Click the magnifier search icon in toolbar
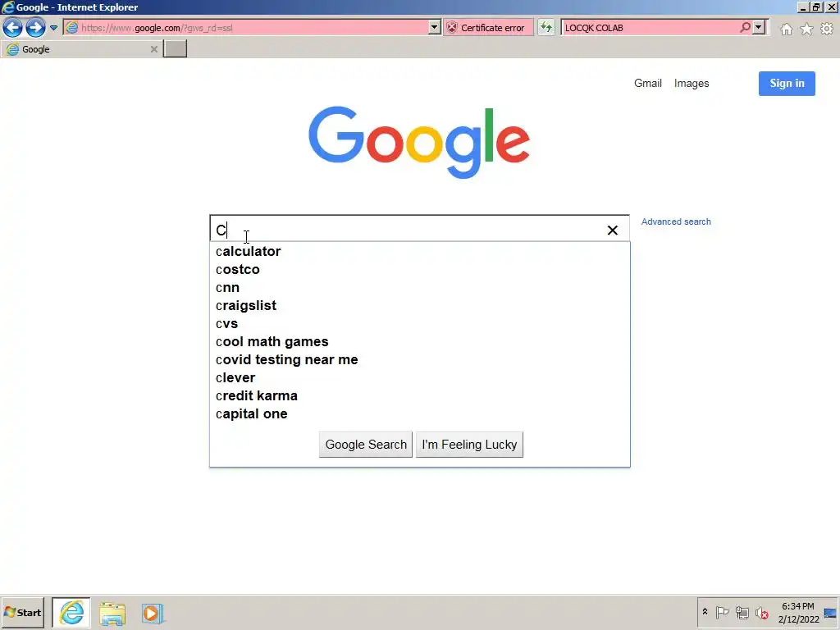The image size is (840, 630). 745,27
